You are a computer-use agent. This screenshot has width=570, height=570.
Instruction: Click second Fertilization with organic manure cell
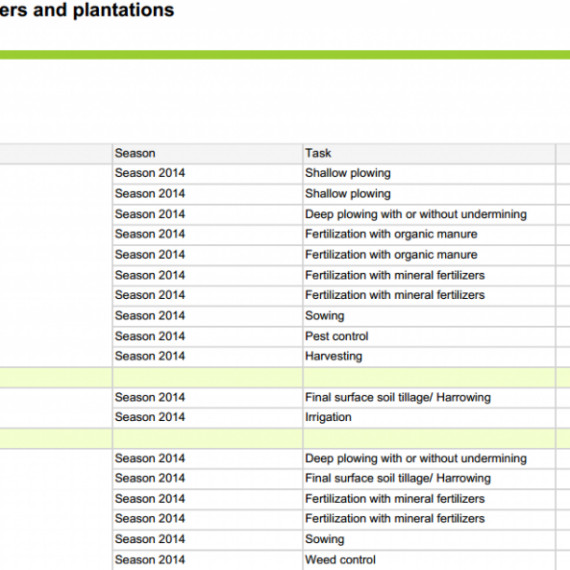coord(429,255)
